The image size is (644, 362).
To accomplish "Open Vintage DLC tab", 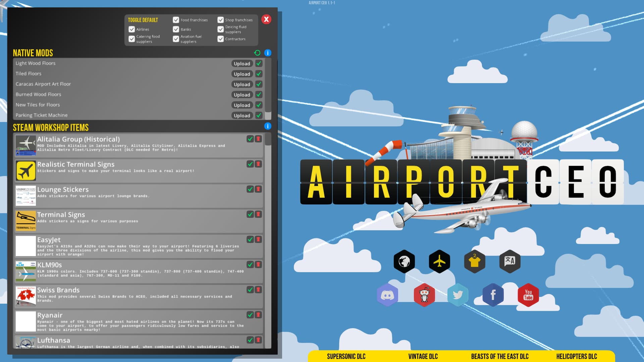I will coord(423,356).
